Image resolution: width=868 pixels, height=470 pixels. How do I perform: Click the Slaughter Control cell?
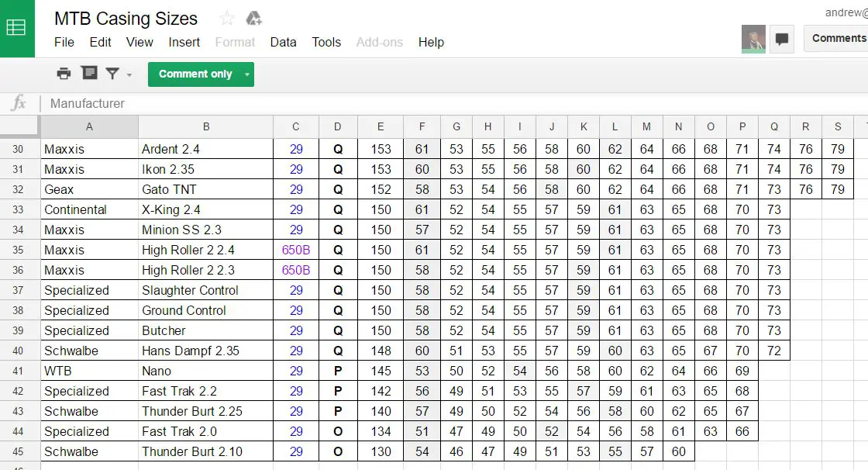pos(206,290)
